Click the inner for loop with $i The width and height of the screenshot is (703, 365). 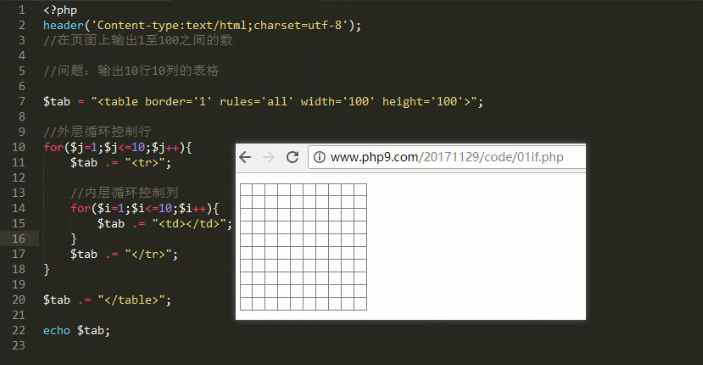(x=144, y=208)
